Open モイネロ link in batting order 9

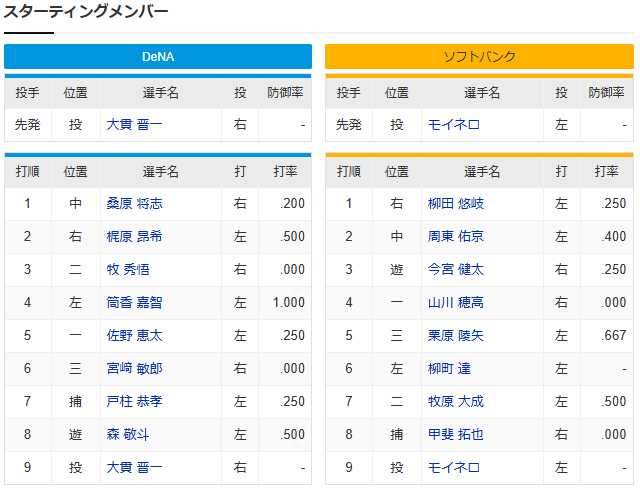tap(453, 468)
